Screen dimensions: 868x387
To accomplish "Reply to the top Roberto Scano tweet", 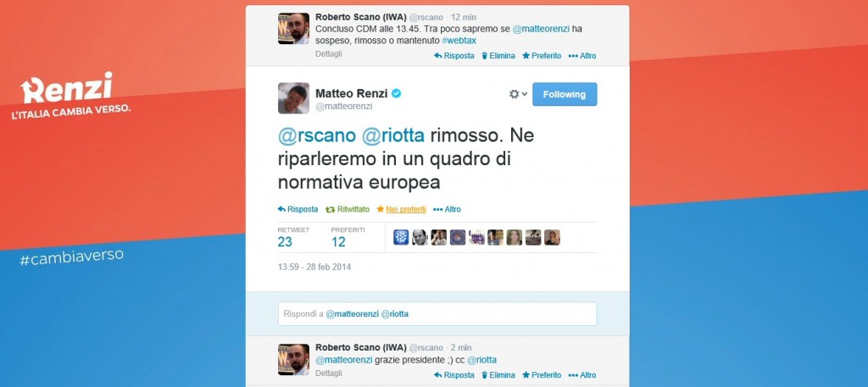I will [453, 56].
